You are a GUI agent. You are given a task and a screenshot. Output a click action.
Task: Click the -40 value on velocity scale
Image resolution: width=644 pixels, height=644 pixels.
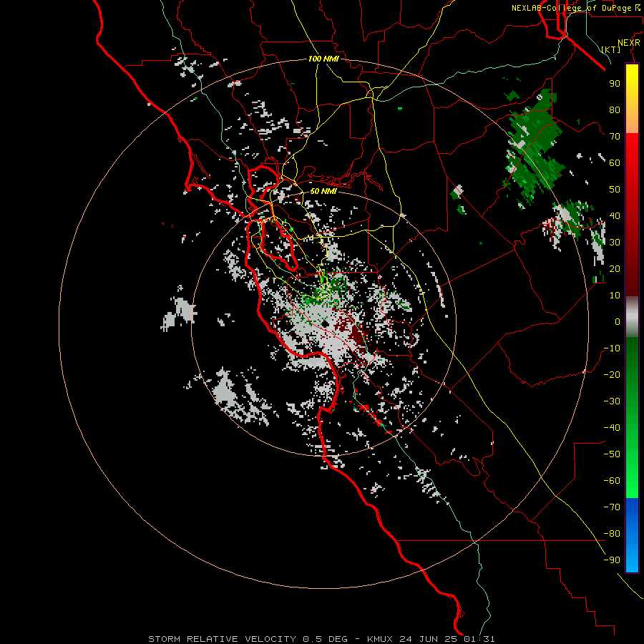[x=612, y=428]
